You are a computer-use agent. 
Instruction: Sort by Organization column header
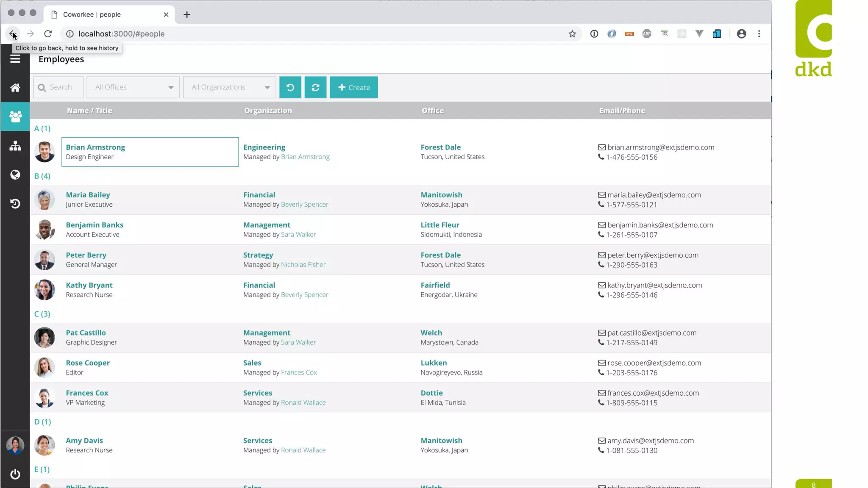268,111
